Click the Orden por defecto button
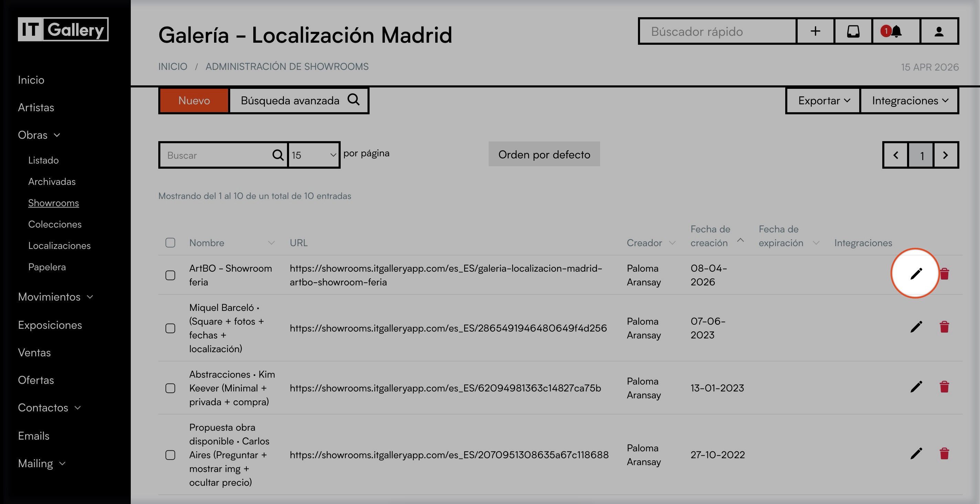 click(x=544, y=154)
